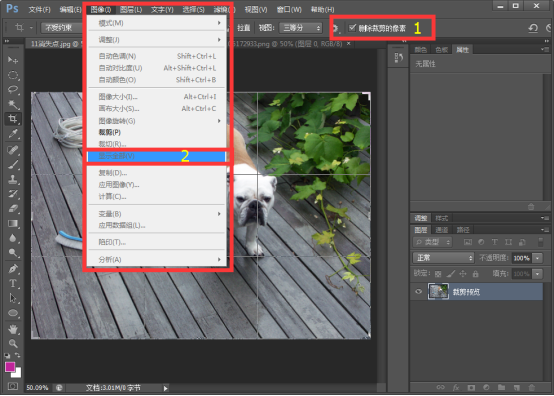Select the Magic Wand tool
This screenshot has height=396, width=554.
13,104
